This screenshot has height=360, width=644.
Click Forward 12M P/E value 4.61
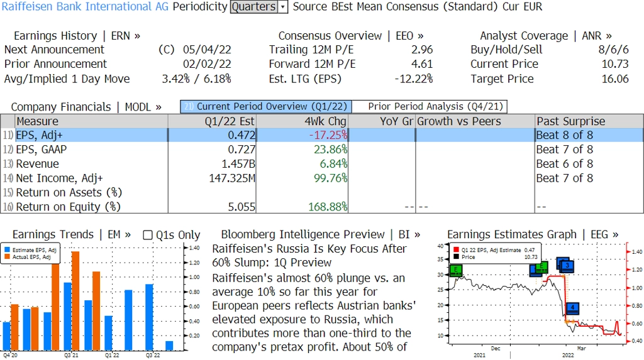[422, 64]
